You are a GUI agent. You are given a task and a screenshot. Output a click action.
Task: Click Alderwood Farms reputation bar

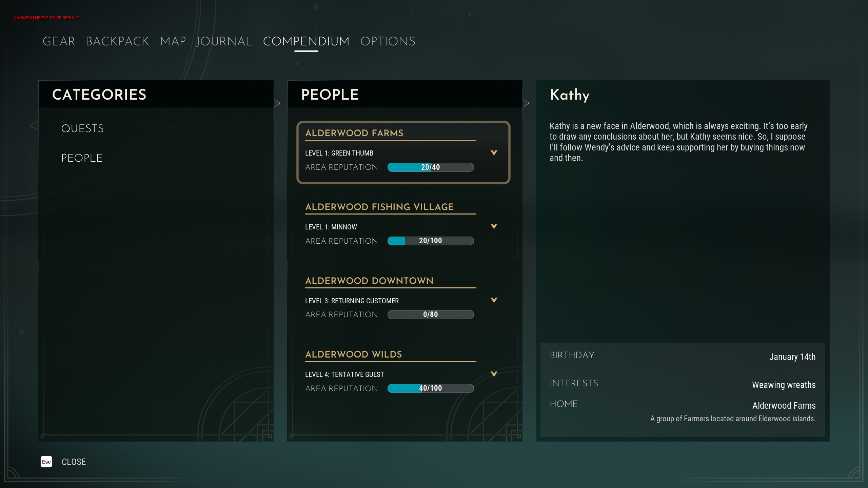click(x=430, y=167)
